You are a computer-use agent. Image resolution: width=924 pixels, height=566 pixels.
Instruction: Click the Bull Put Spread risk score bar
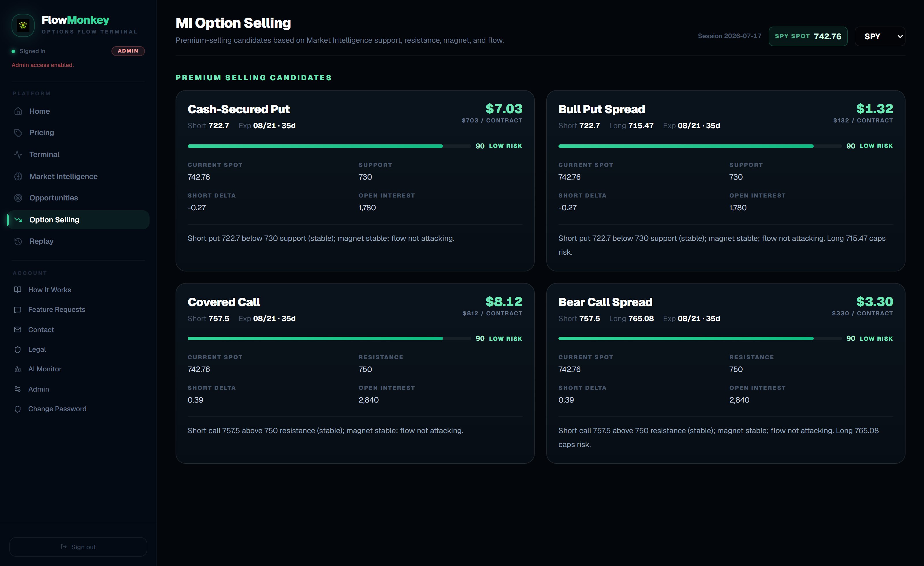tap(700, 146)
